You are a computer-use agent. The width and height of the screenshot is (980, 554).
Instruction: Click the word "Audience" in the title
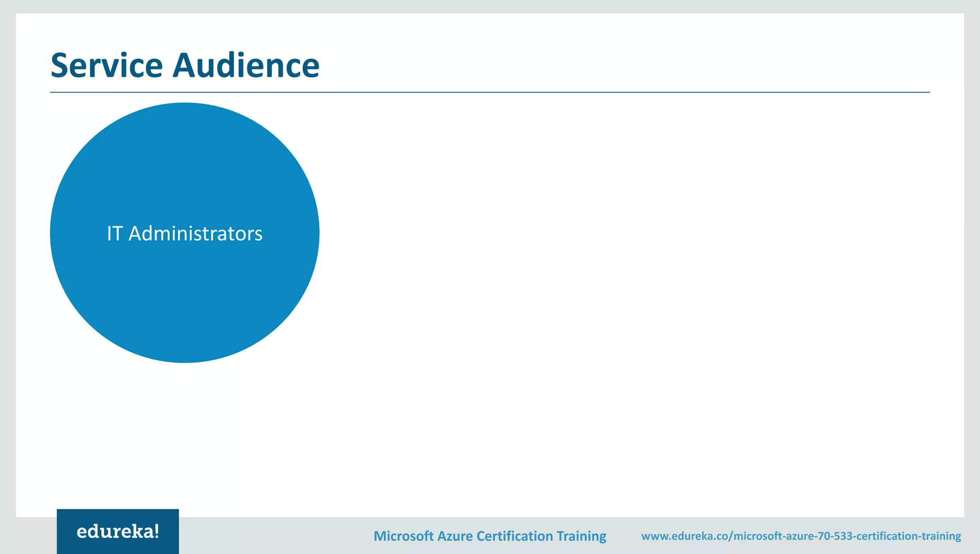point(246,65)
